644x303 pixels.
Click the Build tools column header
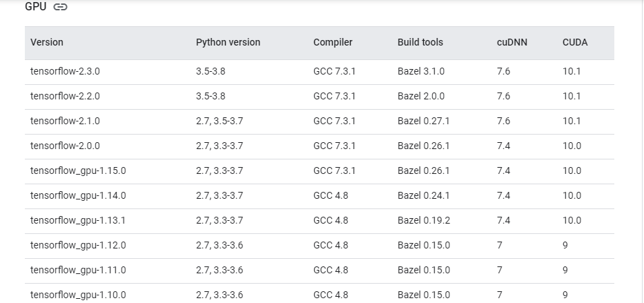[x=420, y=42]
